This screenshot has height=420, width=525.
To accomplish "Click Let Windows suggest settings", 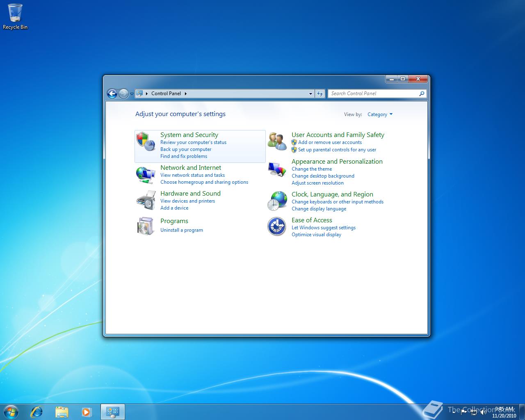I will 324,228.
